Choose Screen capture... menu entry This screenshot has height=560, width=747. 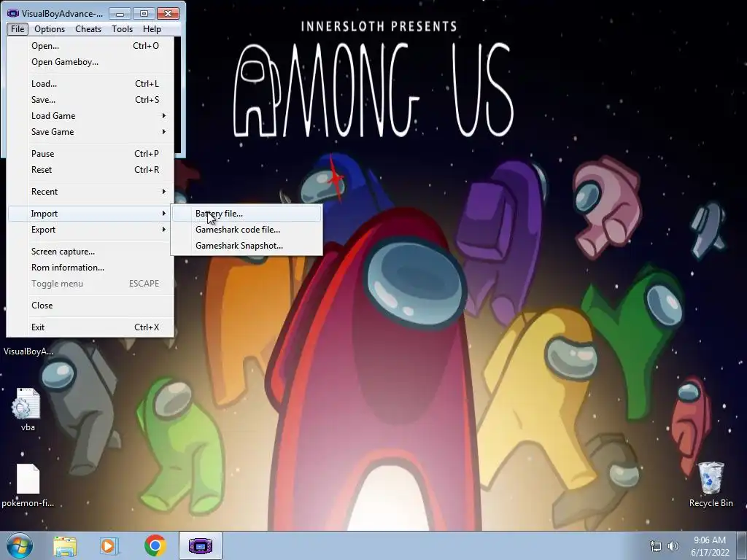(90, 252)
